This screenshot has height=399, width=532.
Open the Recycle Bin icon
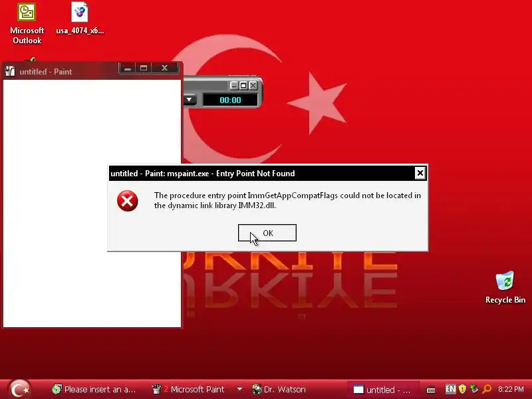505,287
